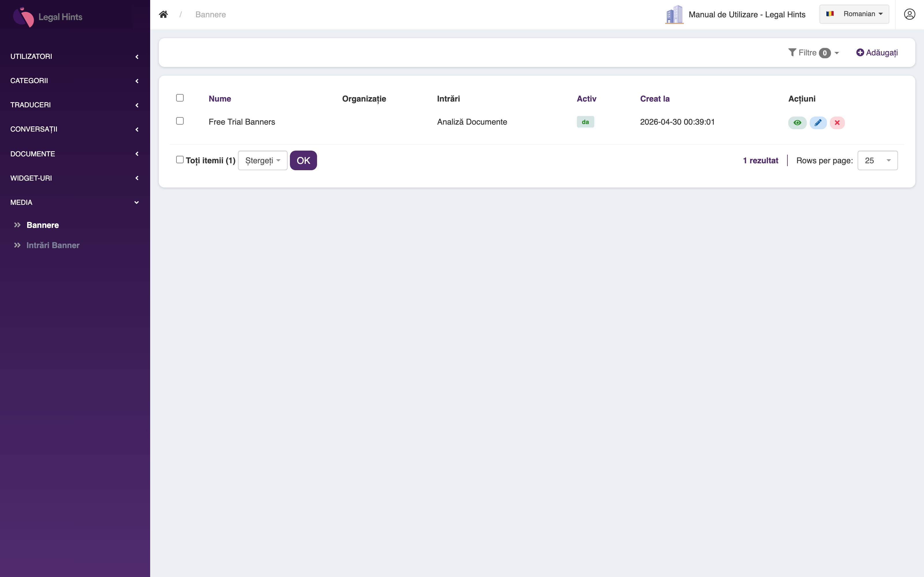Click the Legal Hints logo

pyautogui.click(x=48, y=17)
